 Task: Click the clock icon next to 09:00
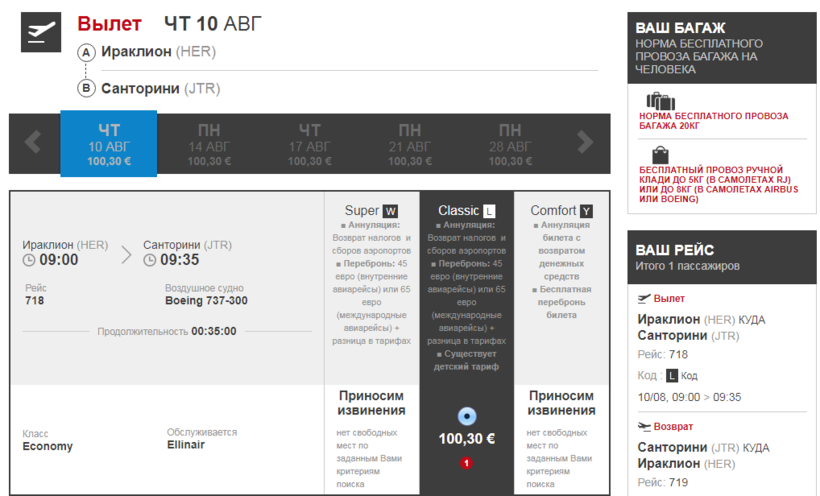click(x=29, y=261)
